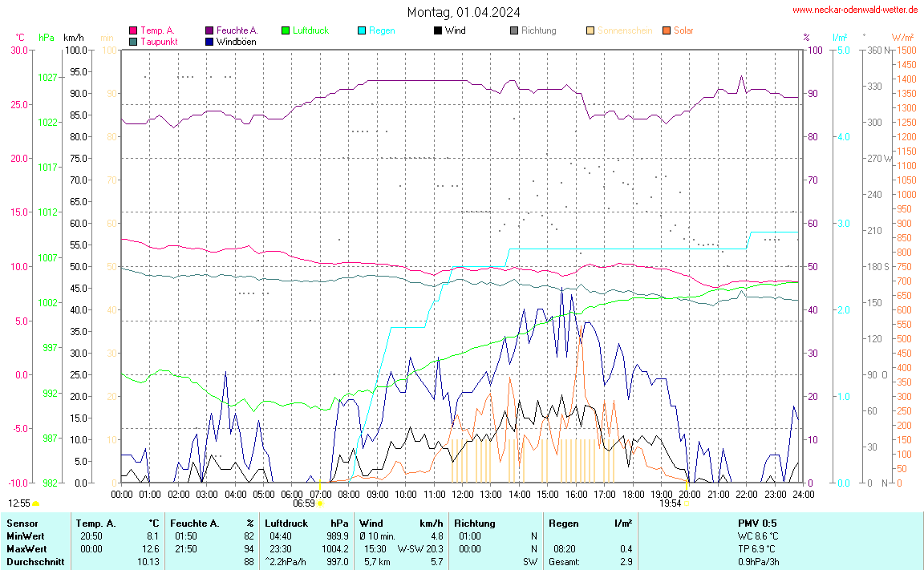This screenshot has height=570, width=924.
Task: Click the dark blue Windböen legend square
Action: point(209,41)
